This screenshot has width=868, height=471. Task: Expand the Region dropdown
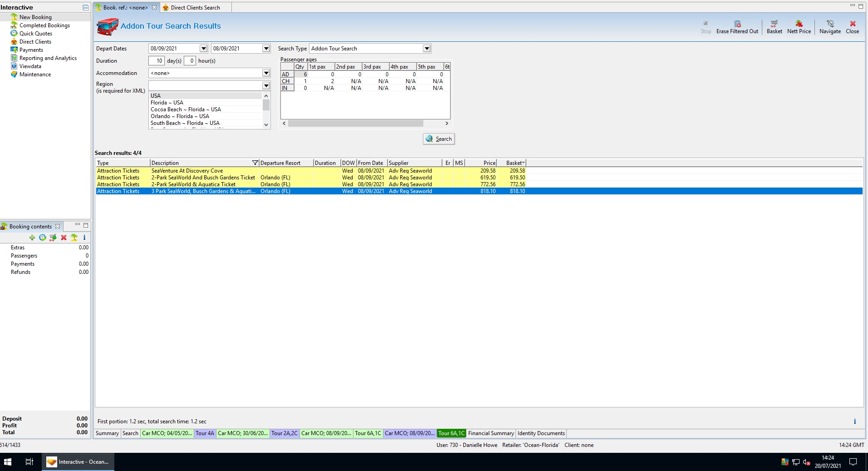[266, 86]
